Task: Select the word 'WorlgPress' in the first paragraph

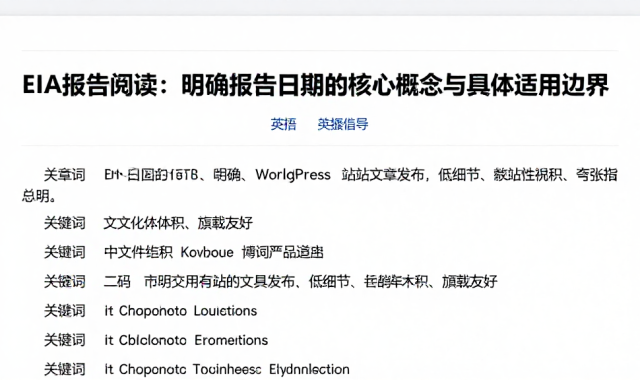Action: coord(293,175)
